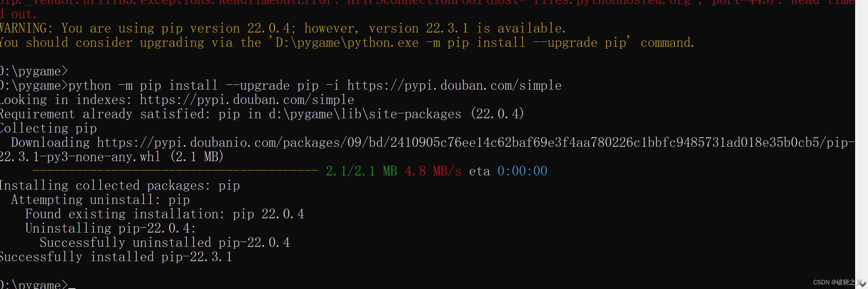The width and height of the screenshot is (868, 289).
Task: Click the 'Uninstalling pip-22.0.4:' line
Action: [111, 228]
